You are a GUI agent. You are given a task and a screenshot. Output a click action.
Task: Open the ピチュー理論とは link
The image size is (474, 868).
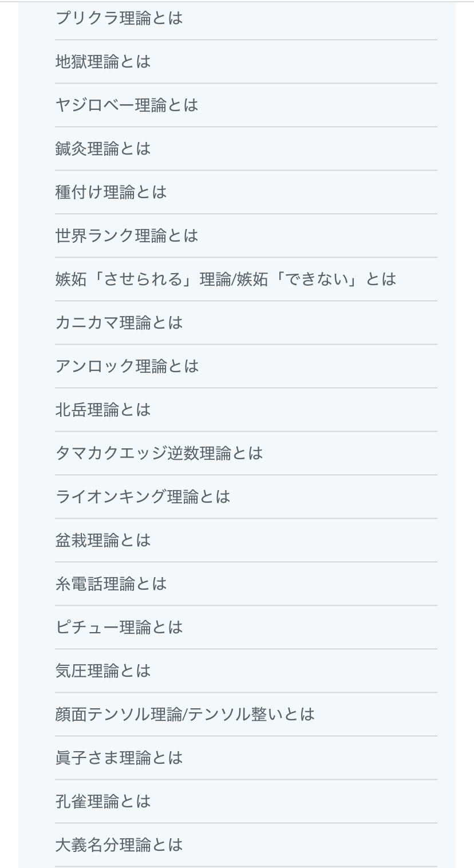tap(119, 628)
